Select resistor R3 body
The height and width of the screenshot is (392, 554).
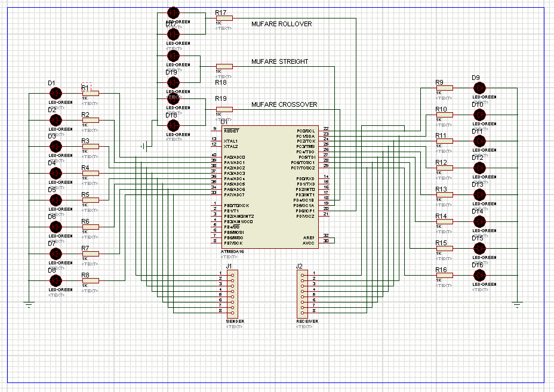91,147
